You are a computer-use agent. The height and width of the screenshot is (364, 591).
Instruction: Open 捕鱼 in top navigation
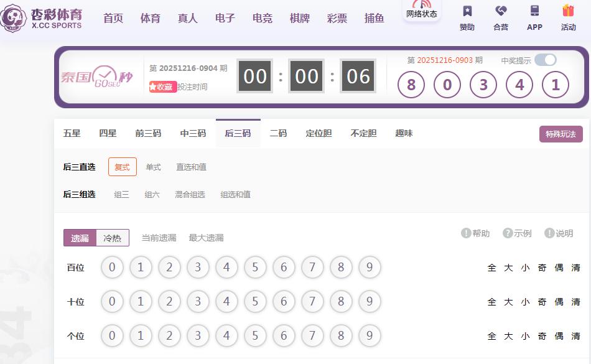375,18
